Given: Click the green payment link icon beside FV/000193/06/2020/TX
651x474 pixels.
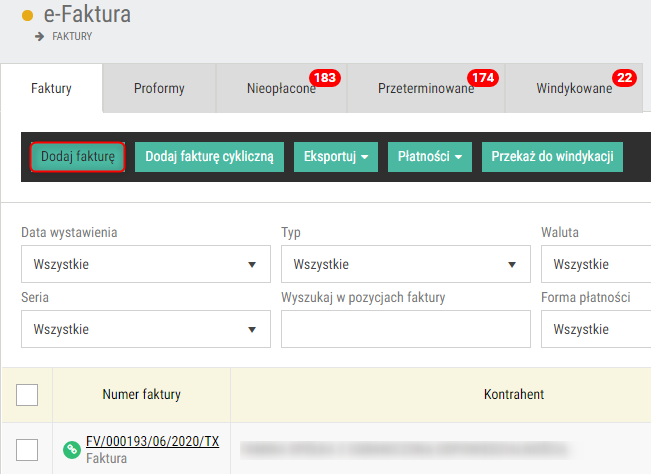Looking at the screenshot, I should (71, 450).
